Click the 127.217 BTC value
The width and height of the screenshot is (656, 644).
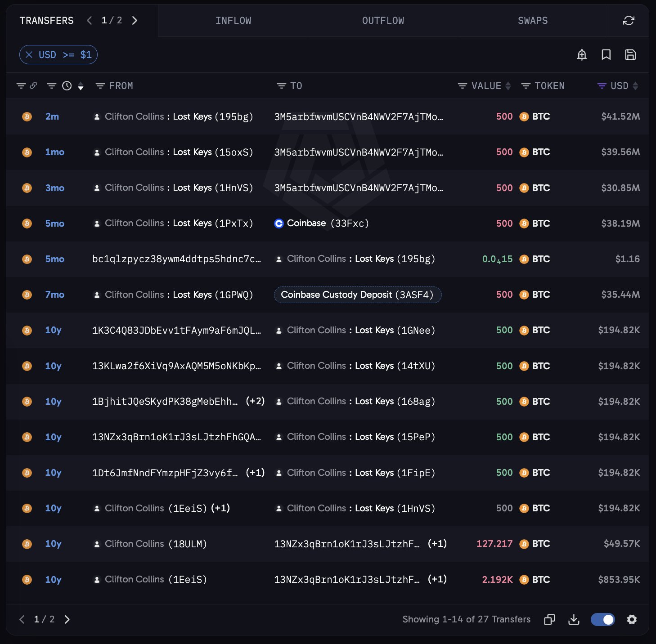tap(494, 544)
